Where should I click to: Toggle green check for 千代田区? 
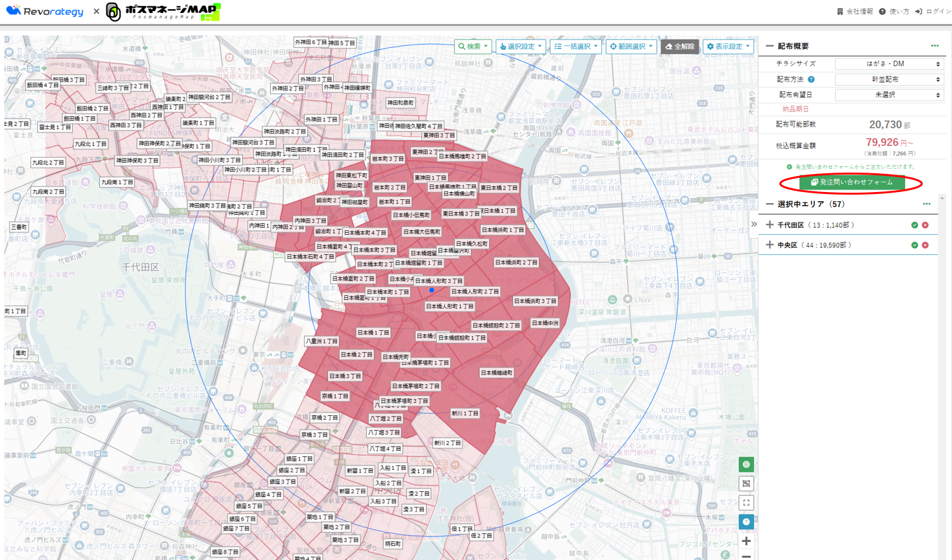click(914, 225)
